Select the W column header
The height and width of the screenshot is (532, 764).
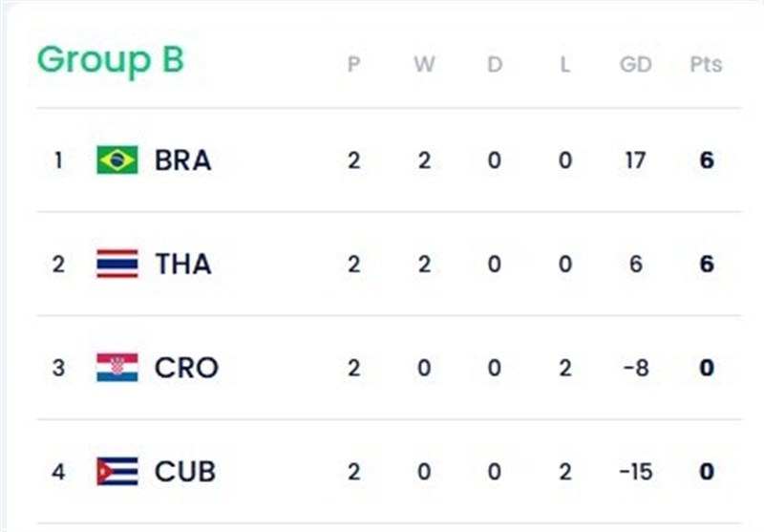[x=424, y=65]
